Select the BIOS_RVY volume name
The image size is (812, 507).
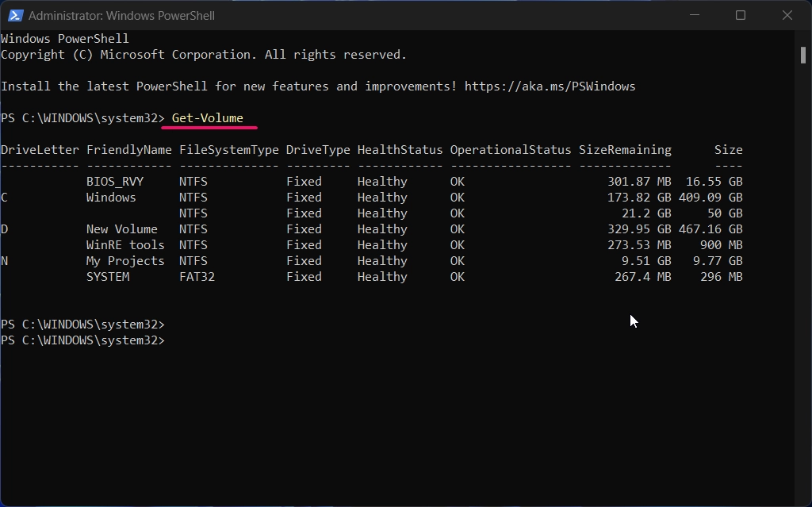coord(115,182)
